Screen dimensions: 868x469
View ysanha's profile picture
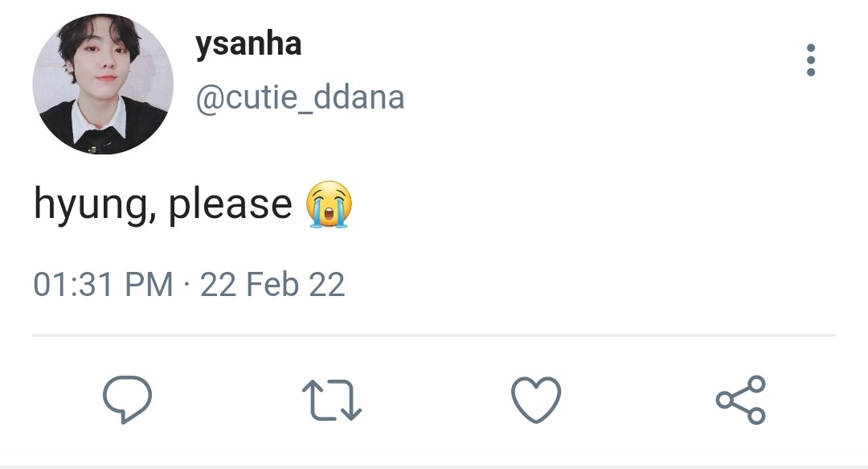coord(103,84)
